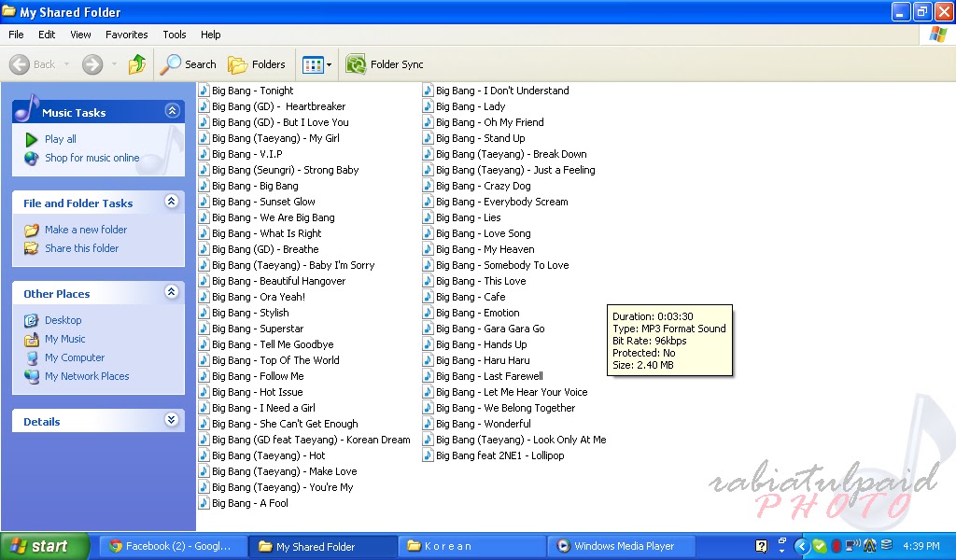Collapse the Other Places panel

click(x=172, y=292)
